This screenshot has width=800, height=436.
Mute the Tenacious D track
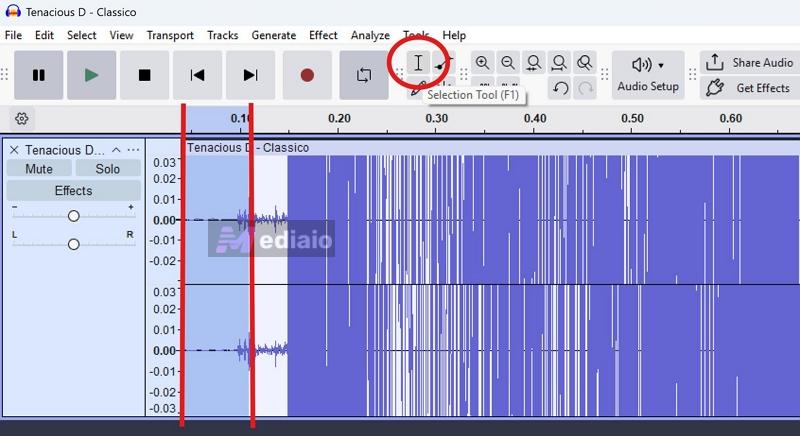pos(39,169)
